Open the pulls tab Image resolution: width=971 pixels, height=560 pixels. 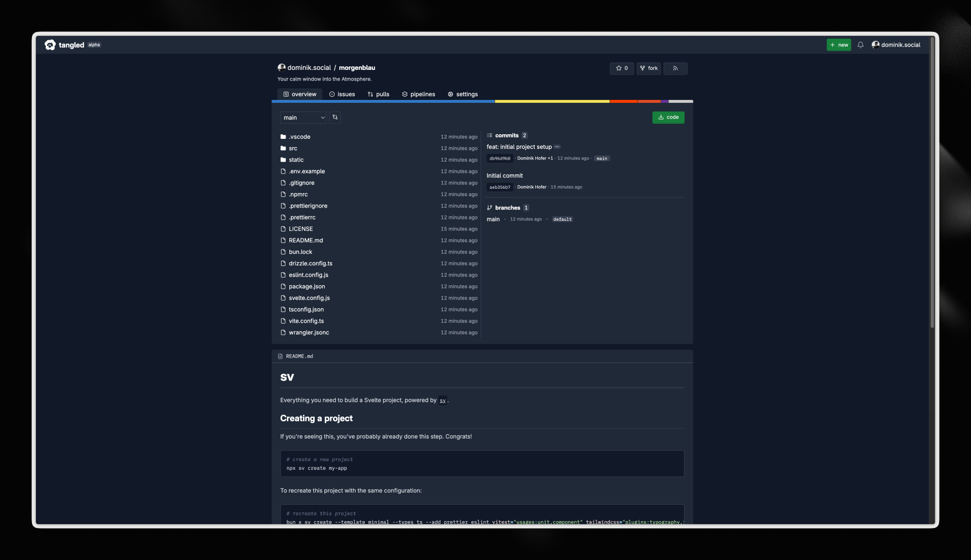coord(378,95)
